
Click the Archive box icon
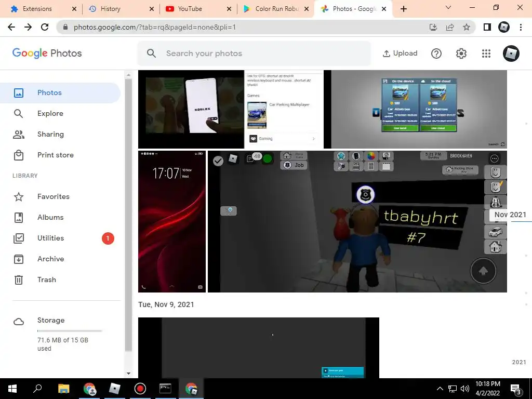coord(19,259)
